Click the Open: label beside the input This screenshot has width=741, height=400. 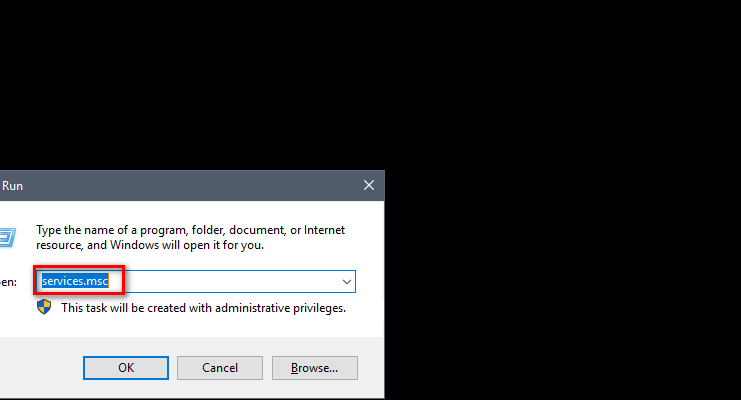coord(9,282)
